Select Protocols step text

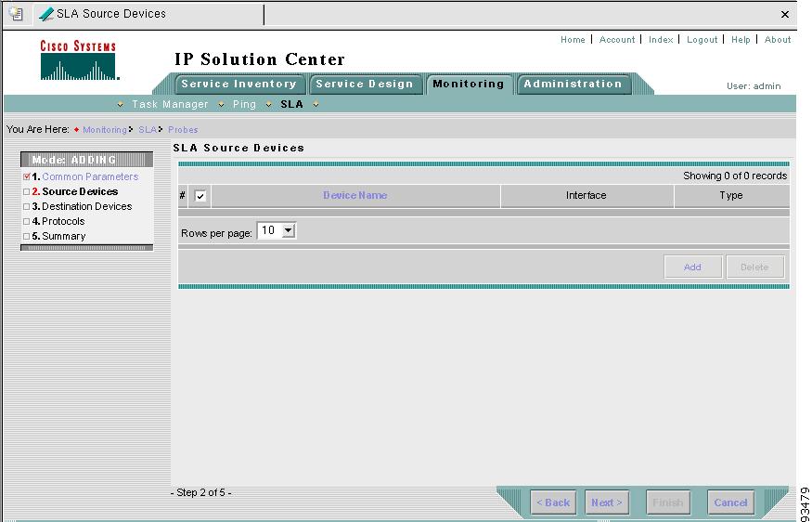coord(63,221)
